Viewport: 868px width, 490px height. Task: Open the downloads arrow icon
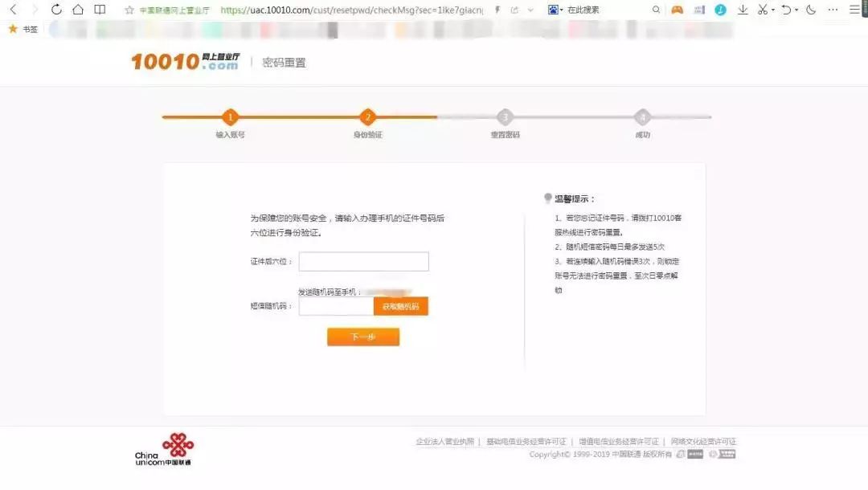(x=743, y=10)
